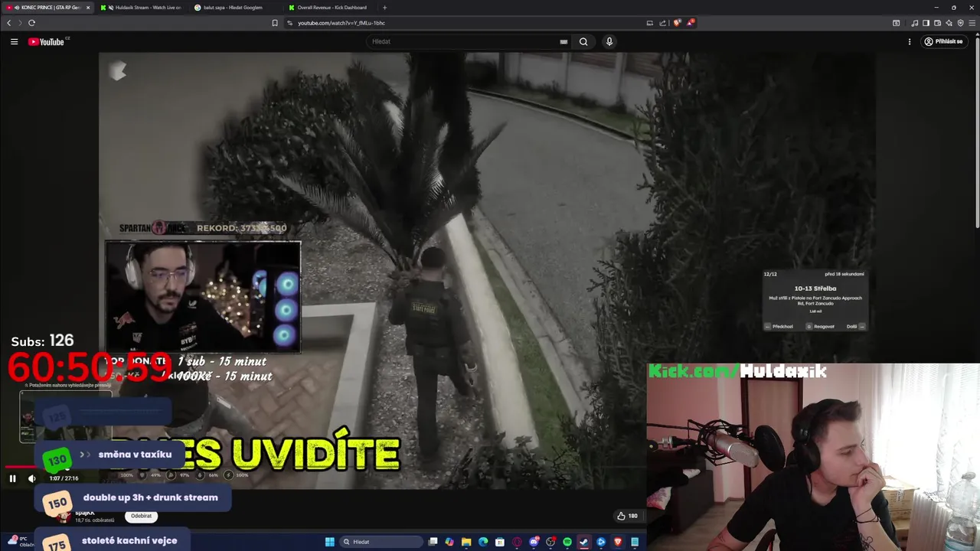Open File Explorer from the taskbar

(x=466, y=542)
